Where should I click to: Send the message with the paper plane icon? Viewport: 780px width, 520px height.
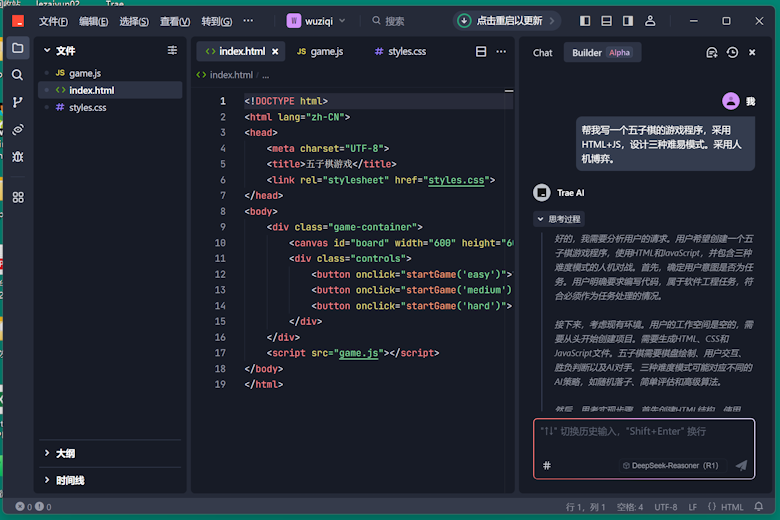pyautogui.click(x=741, y=465)
